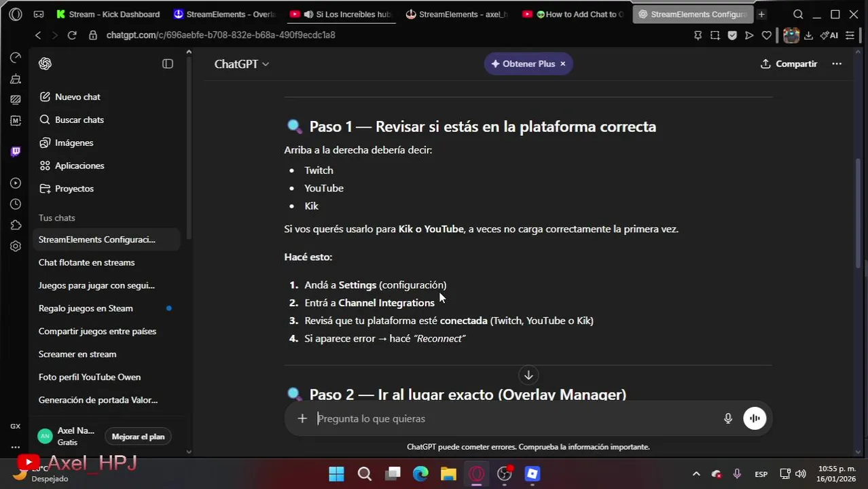Click the ChatGPT logo in sidebar

[46, 64]
